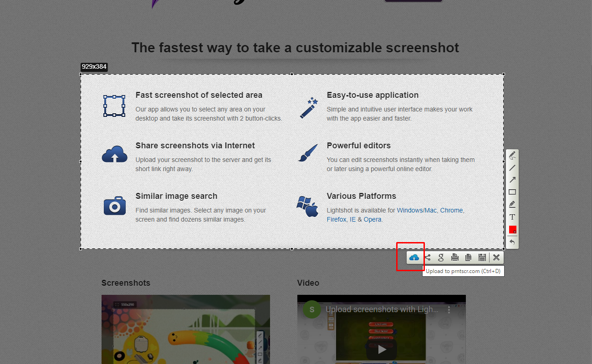
Task: Click the large cloud upload feature icon
Action: point(115,154)
